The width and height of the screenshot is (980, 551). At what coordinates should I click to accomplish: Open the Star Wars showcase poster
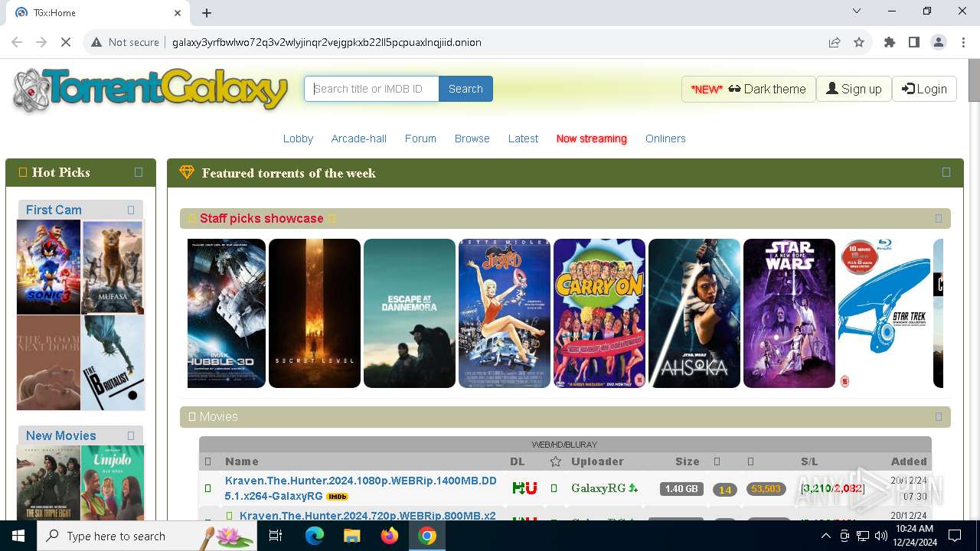[789, 313]
